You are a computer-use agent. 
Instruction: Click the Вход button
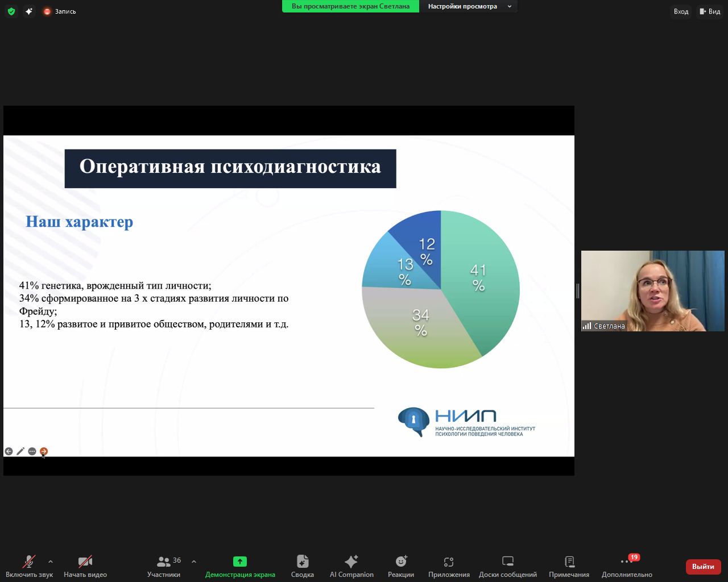point(681,11)
